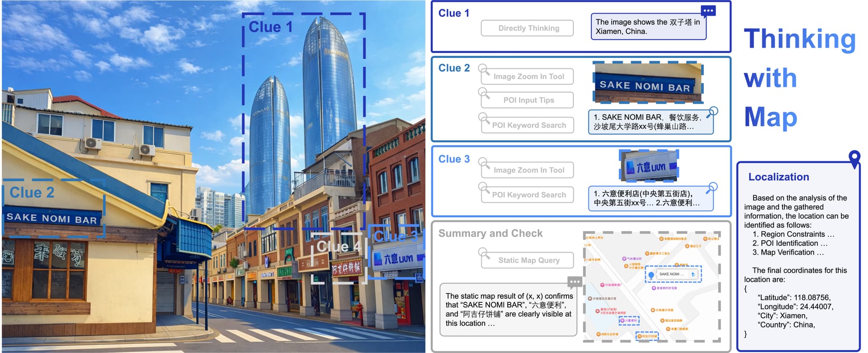Click the blue pin marker on the map
868x353 pixels.
(x=651, y=275)
